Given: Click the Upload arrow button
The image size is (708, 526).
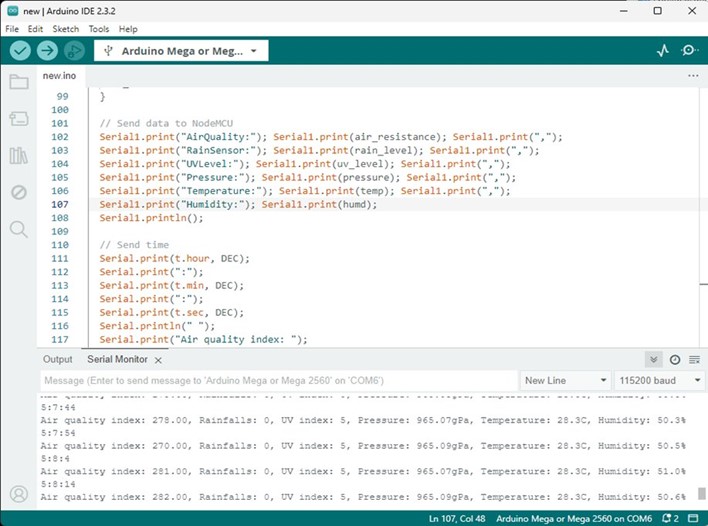Looking at the screenshot, I should 47,51.
